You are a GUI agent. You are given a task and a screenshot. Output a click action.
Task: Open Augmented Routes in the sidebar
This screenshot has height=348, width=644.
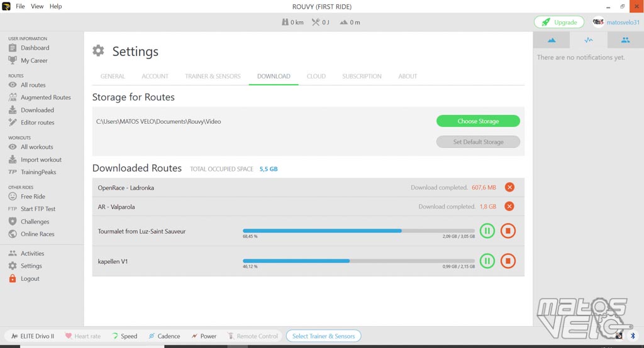(45, 97)
